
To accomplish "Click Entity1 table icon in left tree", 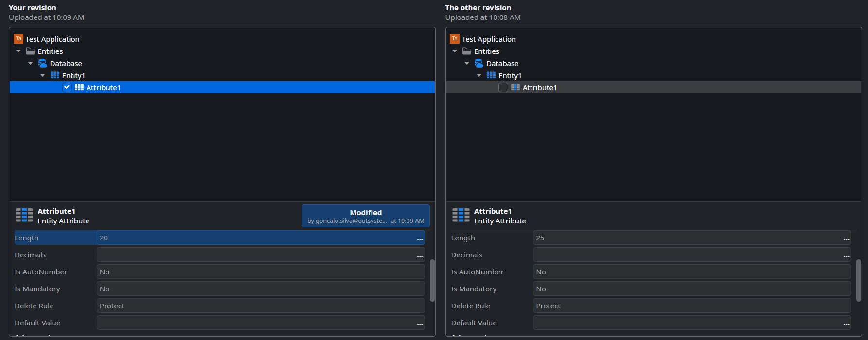I will [55, 75].
